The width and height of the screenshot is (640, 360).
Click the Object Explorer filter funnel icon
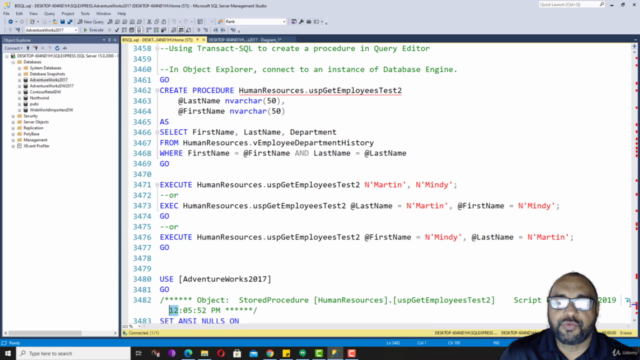(x=50, y=48)
